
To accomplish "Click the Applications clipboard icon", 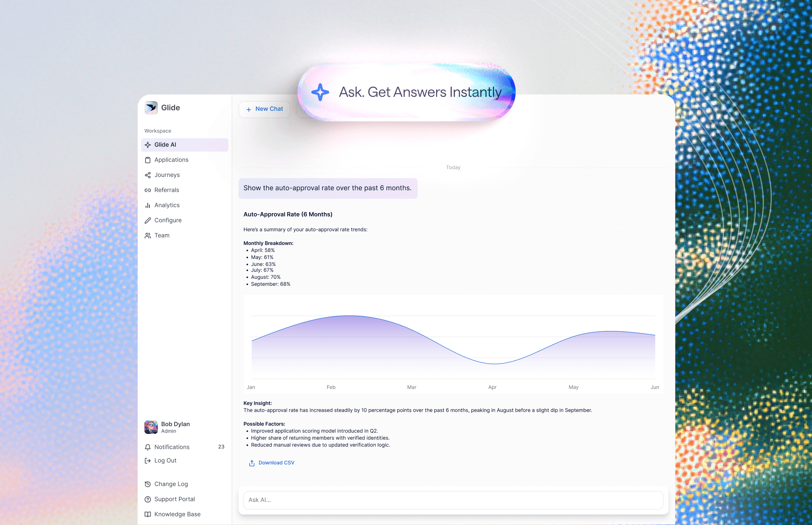I will click(148, 160).
